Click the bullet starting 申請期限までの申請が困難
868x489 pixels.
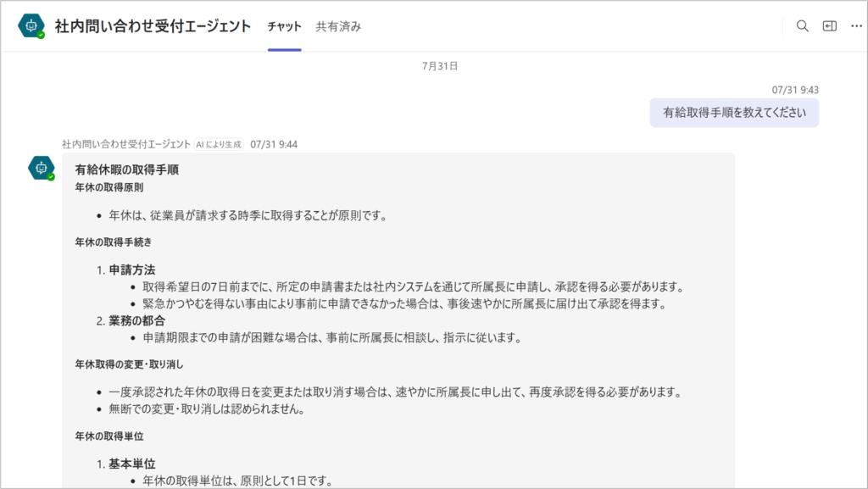click(332, 337)
